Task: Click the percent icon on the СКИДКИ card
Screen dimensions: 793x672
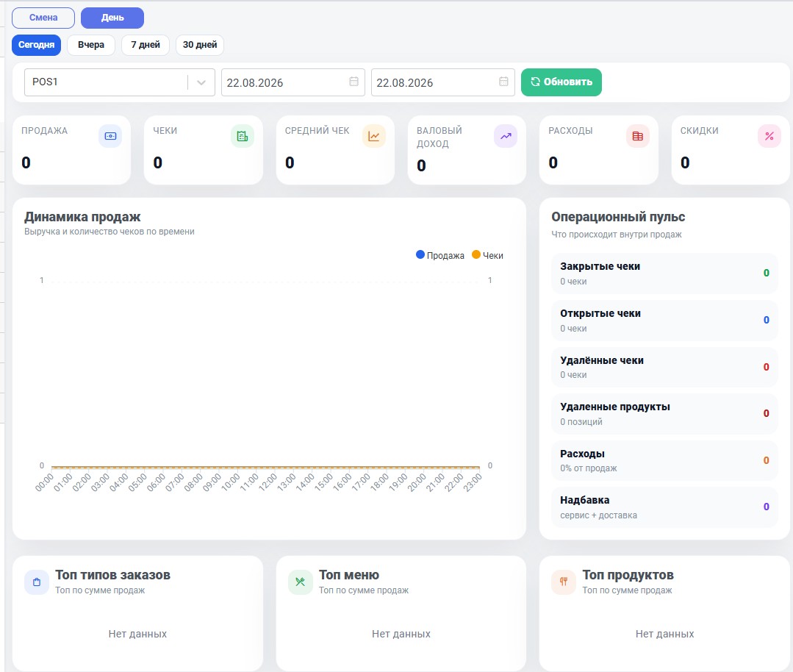Action: pos(769,136)
